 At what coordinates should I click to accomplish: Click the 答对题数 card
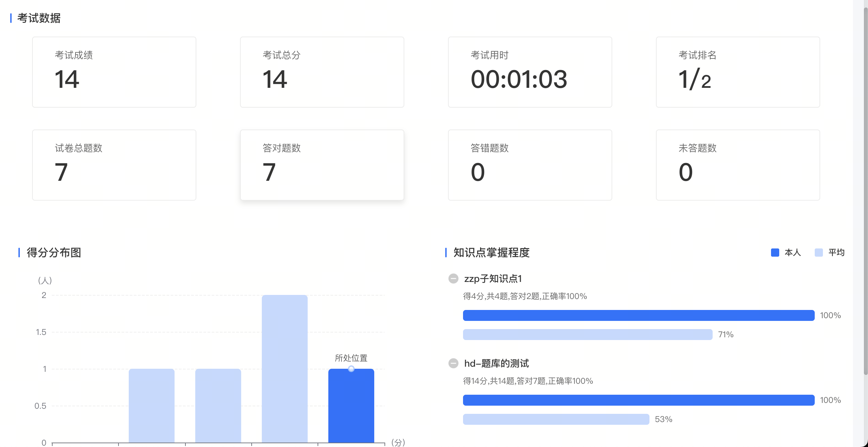pyautogui.click(x=322, y=165)
